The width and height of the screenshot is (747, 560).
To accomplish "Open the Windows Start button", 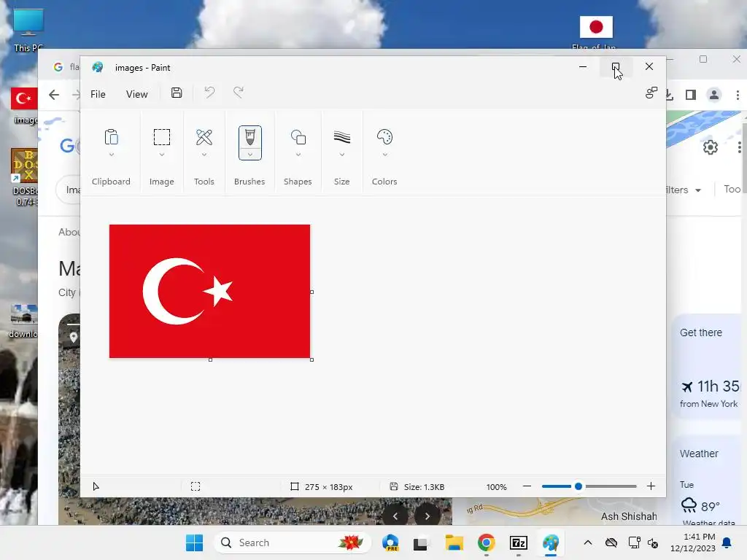I will pos(194,542).
